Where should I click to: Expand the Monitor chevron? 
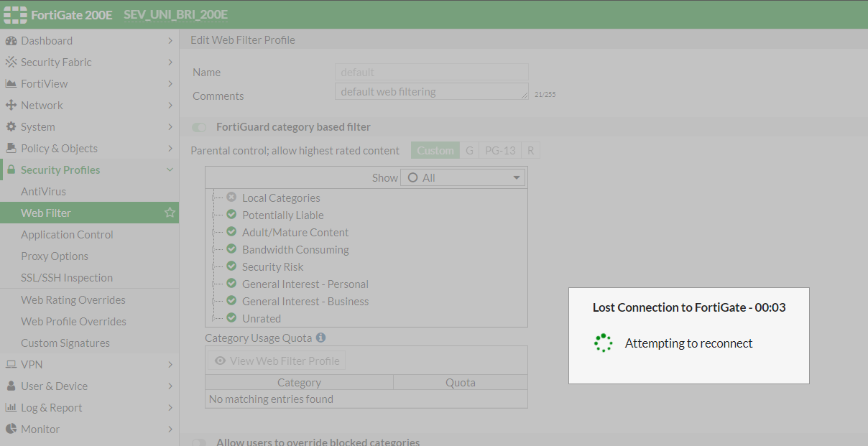[170, 429]
